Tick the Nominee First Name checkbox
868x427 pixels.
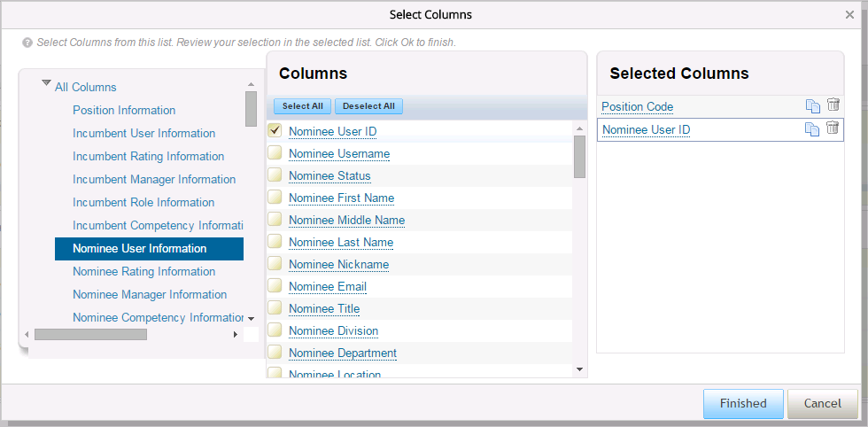tap(275, 197)
